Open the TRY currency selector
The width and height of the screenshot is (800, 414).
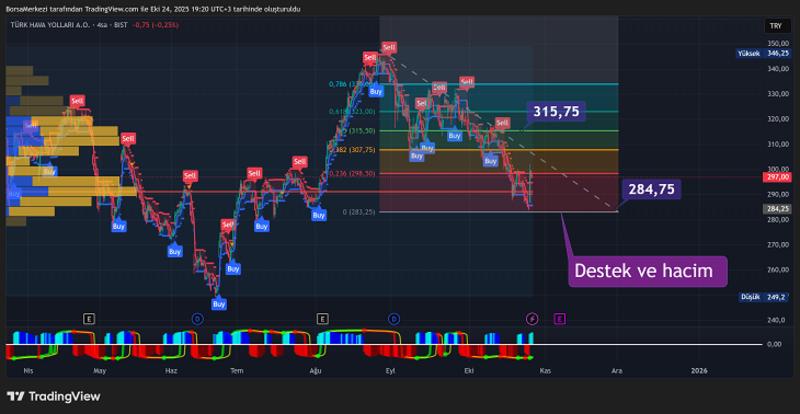pos(775,26)
